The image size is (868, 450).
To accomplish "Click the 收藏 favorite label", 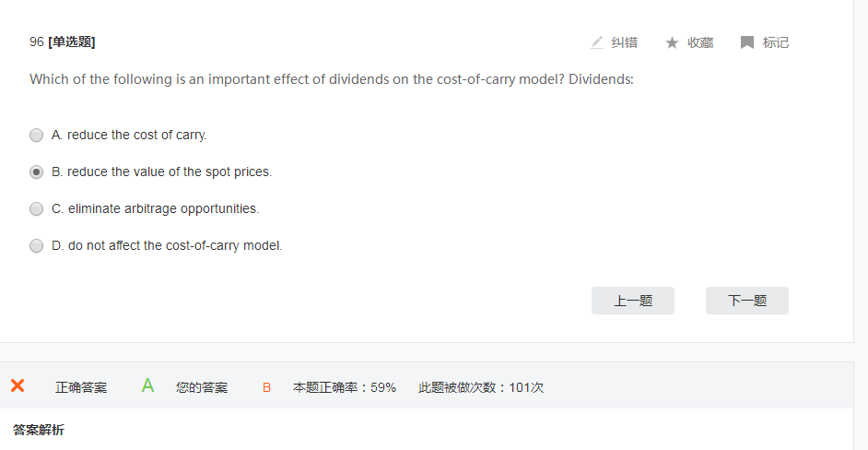I will [x=700, y=42].
